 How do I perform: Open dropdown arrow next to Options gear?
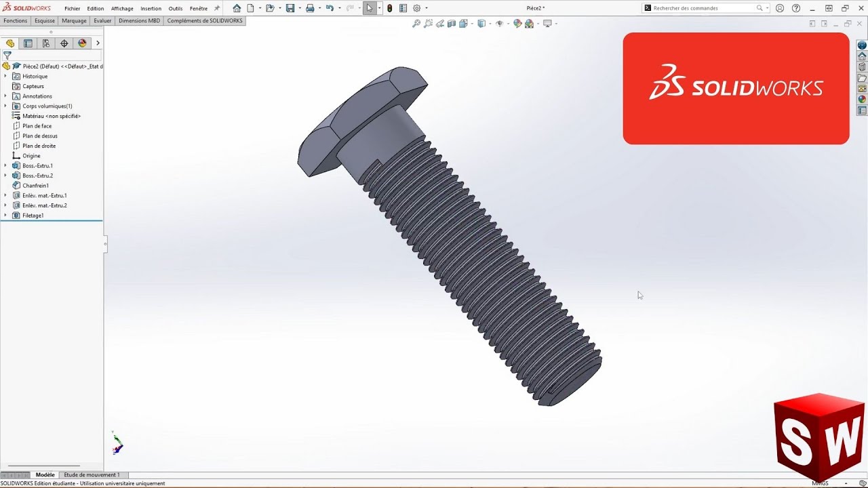tap(426, 8)
